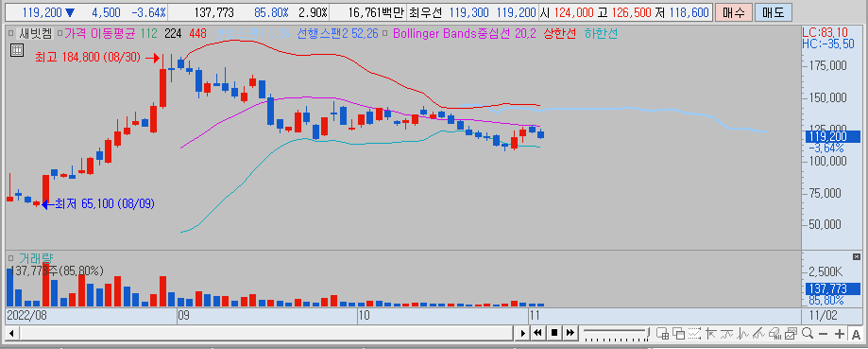The height and width of the screenshot is (349, 868).
Task: Click the candle count zoom slider
Action: tap(616, 333)
